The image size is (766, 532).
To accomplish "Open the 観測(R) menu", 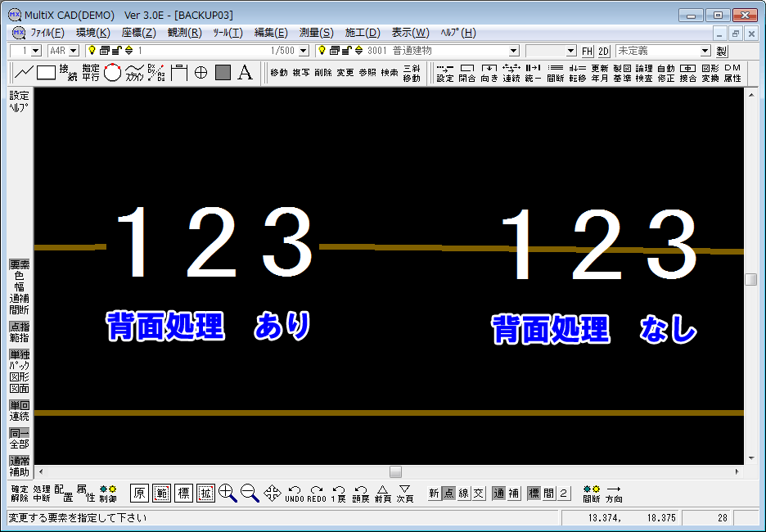I will [185, 34].
